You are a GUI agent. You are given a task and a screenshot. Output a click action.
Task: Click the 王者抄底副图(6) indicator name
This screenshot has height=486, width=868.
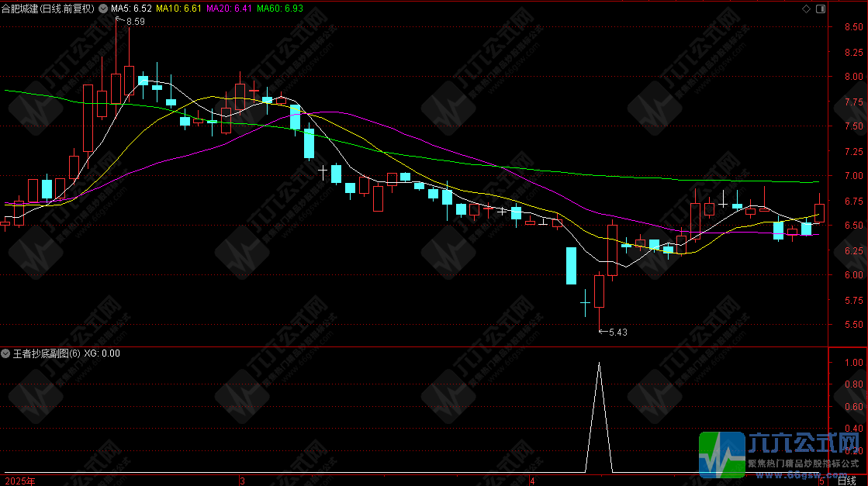(46, 353)
